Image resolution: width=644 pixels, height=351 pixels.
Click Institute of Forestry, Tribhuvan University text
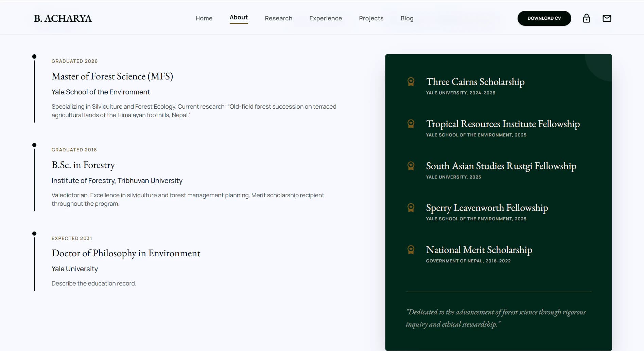[117, 181]
